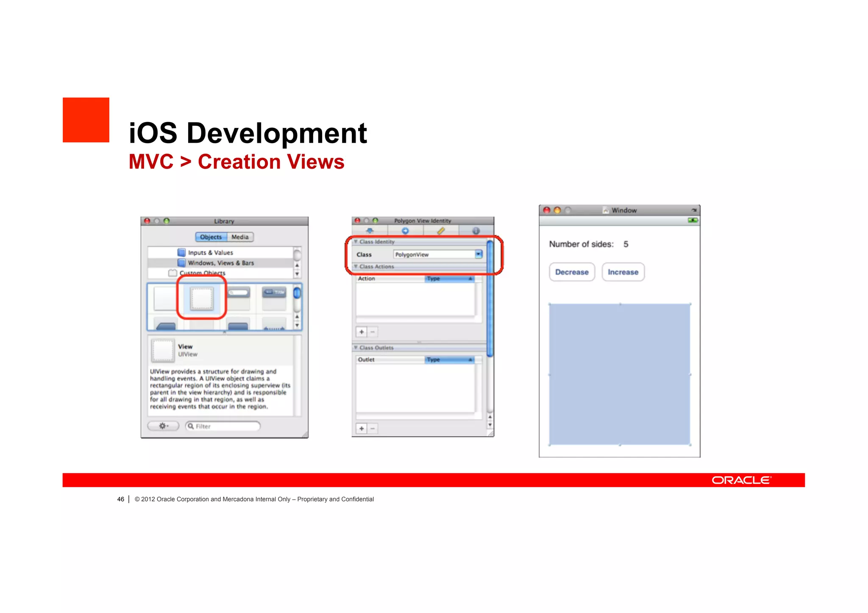Click the Number of sides label
Screen dimensions: 868x613
pyautogui.click(x=581, y=244)
